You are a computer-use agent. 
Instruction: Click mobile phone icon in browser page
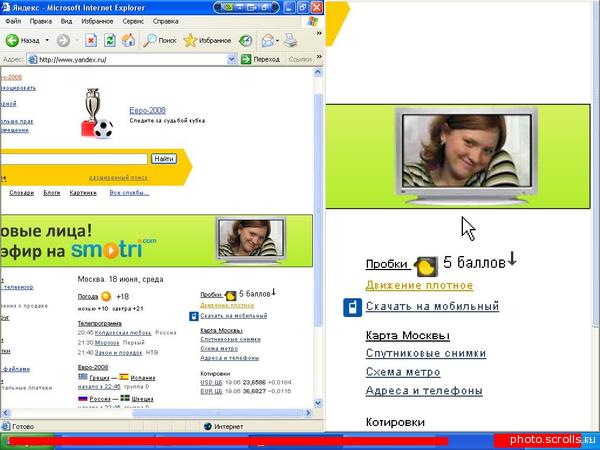click(194, 316)
